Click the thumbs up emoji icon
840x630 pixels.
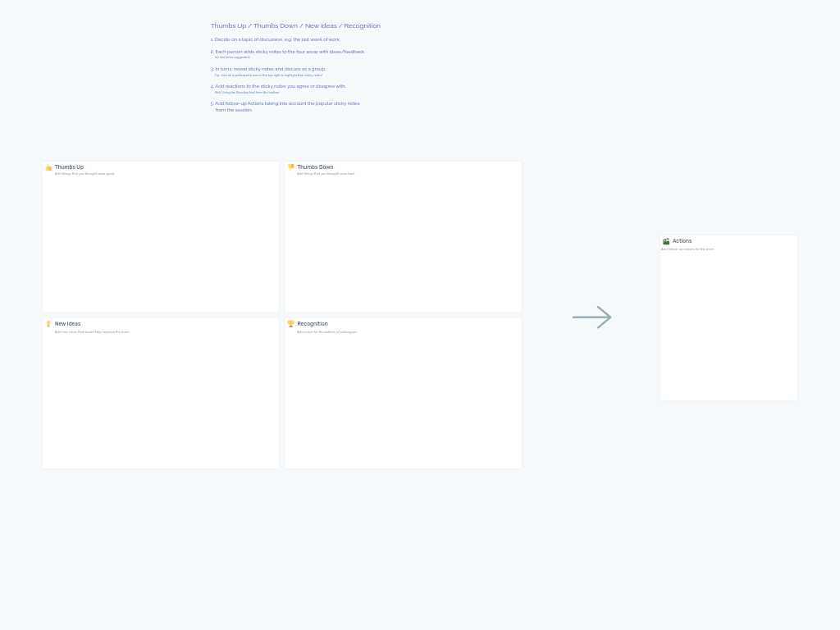(48, 167)
